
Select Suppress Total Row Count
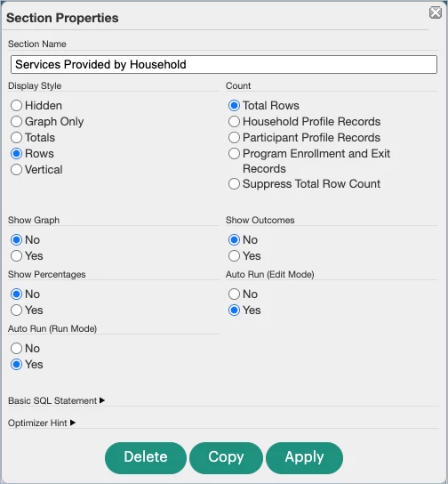click(234, 184)
